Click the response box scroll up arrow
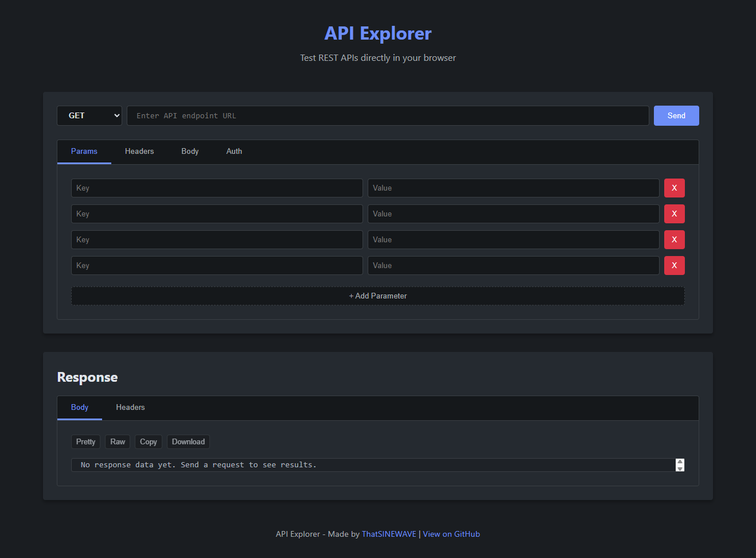The width and height of the screenshot is (756, 558). click(680, 462)
